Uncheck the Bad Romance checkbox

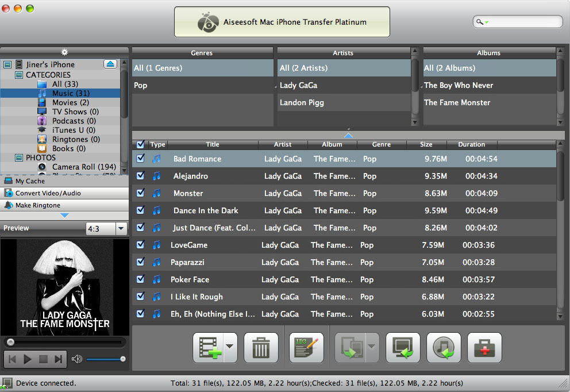(140, 159)
